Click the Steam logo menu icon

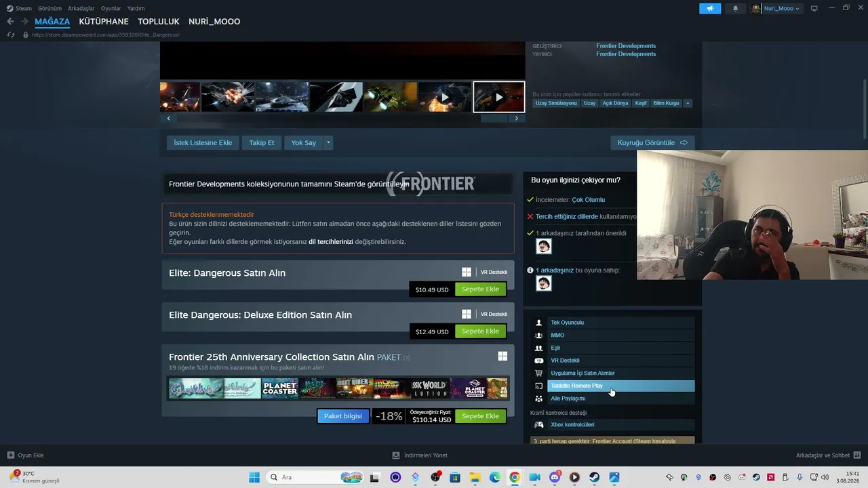point(9,8)
